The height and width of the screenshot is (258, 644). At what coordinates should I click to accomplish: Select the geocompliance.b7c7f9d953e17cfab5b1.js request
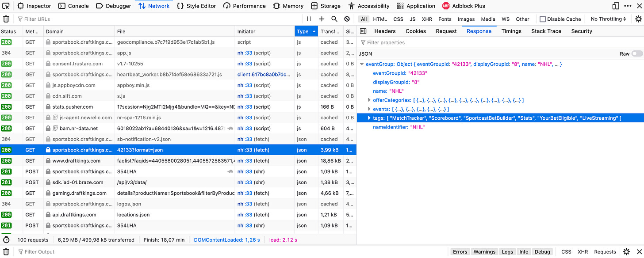[178, 42]
